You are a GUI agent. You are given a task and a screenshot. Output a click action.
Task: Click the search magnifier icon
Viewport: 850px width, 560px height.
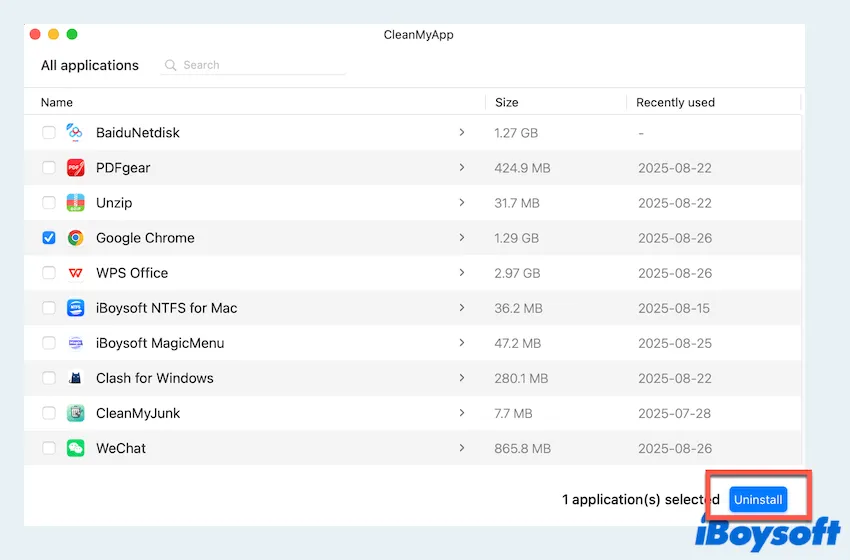170,65
